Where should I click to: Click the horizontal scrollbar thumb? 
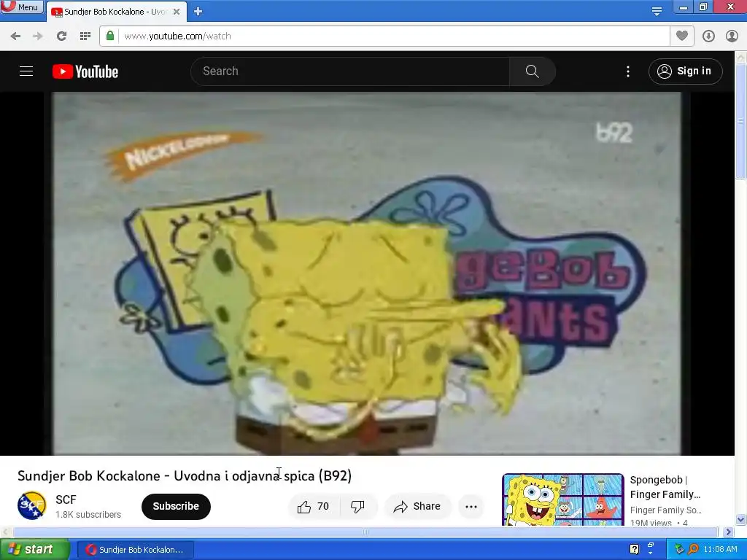coord(365,532)
